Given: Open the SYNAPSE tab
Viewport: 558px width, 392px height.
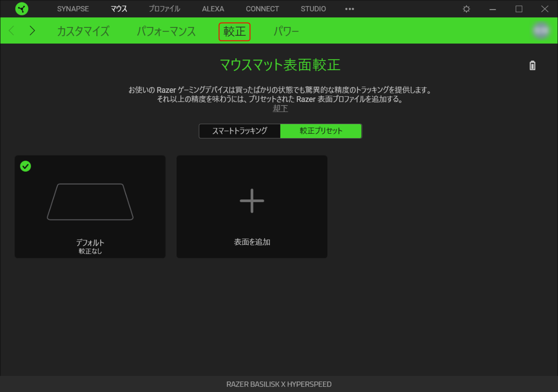Looking at the screenshot, I should [73, 9].
